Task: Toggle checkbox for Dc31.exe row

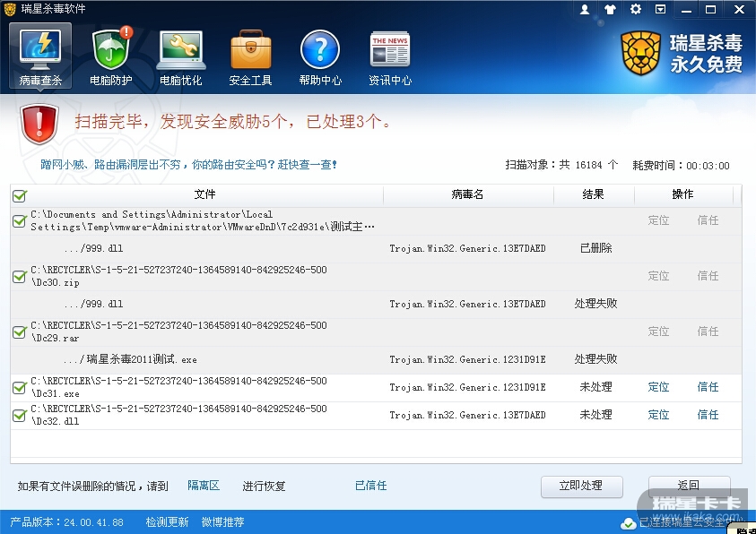Action: coord(20,387)
